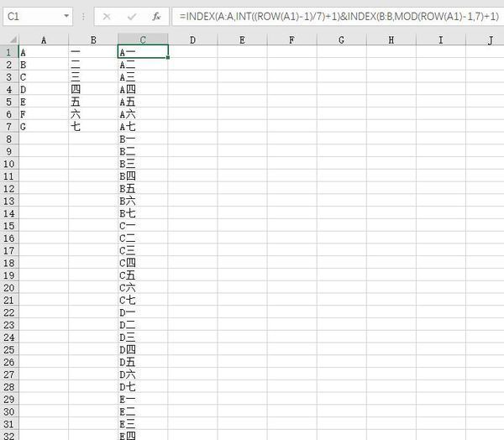The height and width of the screenshot is (440, 504).
Task: Click cell A2 containing B
Action: point(44,65)
